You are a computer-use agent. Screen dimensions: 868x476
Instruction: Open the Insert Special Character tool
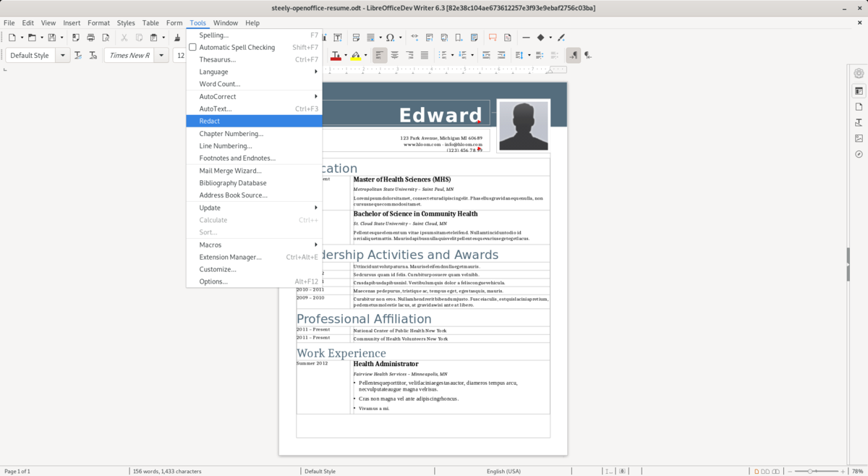coord(389,37)
